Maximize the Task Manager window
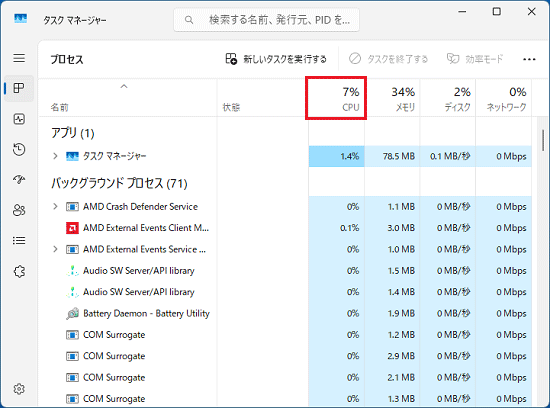The image size is (550, 408). [x=497, y=12]
